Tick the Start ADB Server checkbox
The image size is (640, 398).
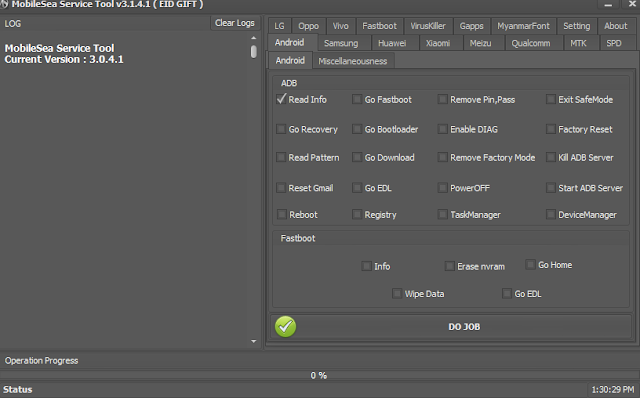[x=551, y=188]
